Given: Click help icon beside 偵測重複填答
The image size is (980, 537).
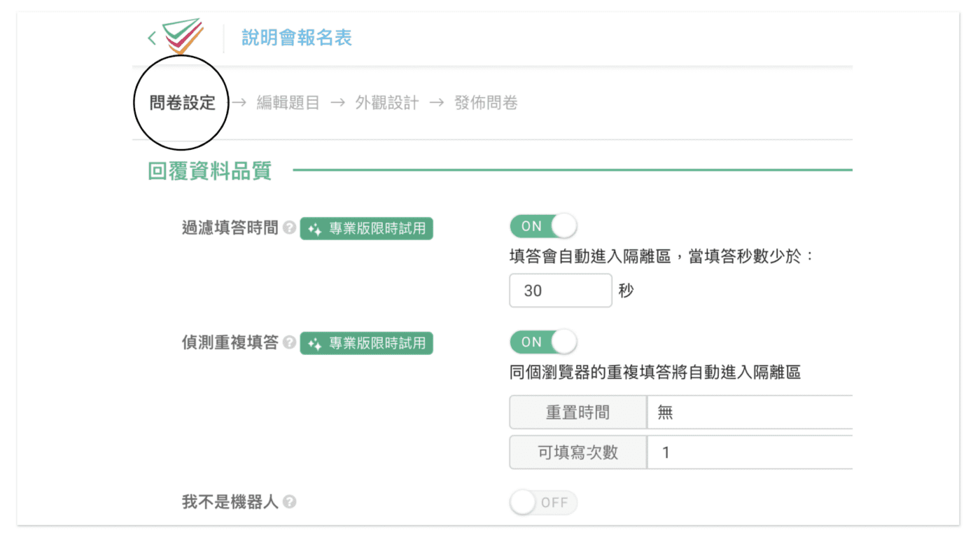Looking at the screenshot, I should point(289,343).
